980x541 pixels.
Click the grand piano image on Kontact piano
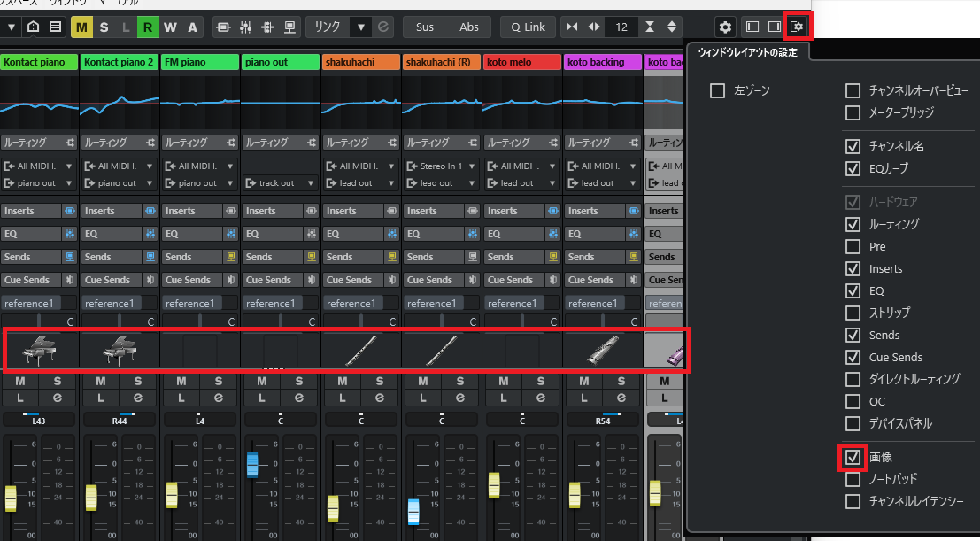40,352
